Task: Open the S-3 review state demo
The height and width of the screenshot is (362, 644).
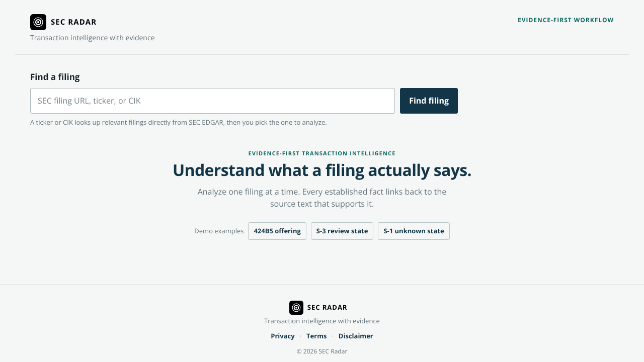Action: click(x=342, y=231)
